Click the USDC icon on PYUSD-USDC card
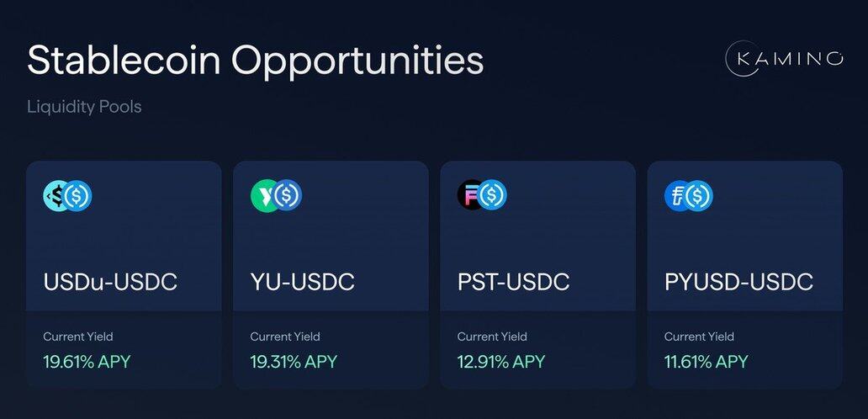The width and height of the screenshot is (868, 419). [700, 195]
